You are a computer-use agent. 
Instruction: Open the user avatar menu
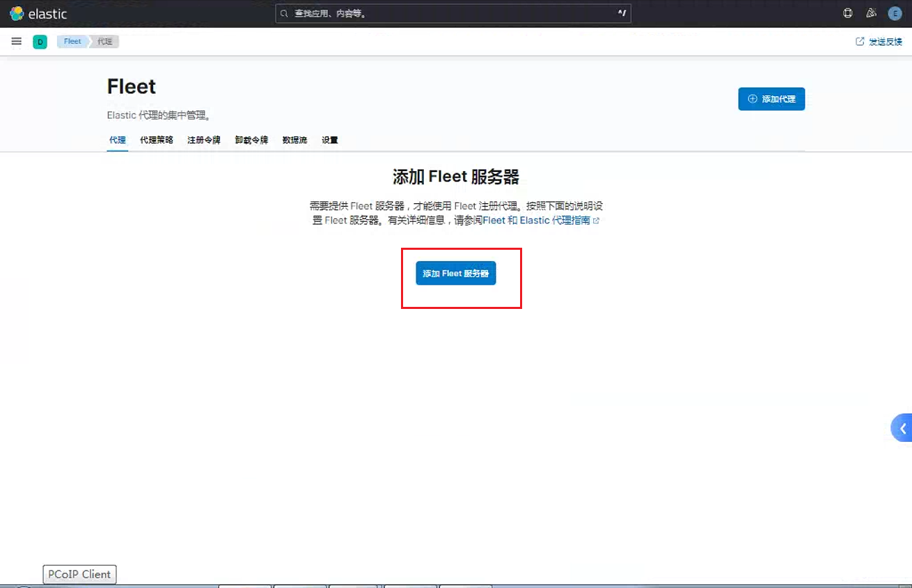pyautogui.click(x=895, y=13)
